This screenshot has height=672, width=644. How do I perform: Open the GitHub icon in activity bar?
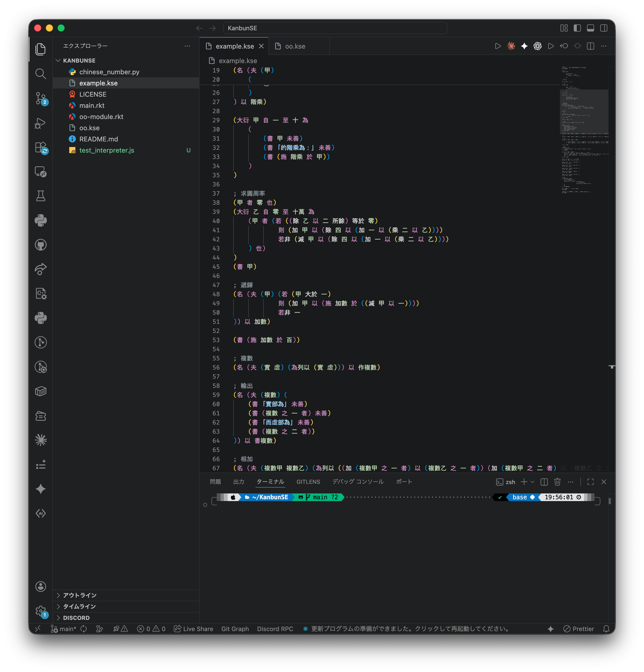tap(40, 245)
